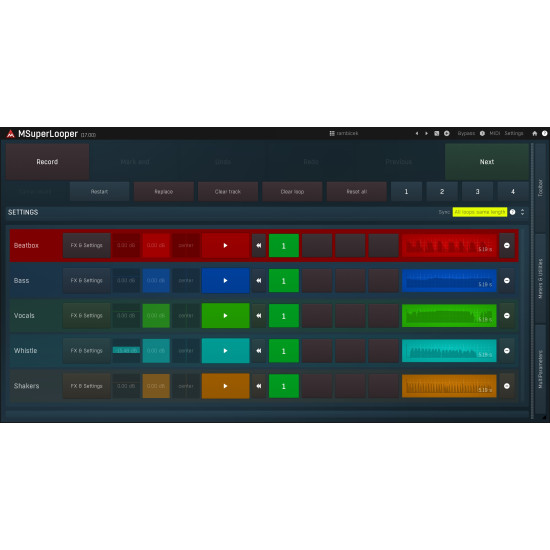Toggle Bypass in the title bar
The image size is (550, 550).
466,133
